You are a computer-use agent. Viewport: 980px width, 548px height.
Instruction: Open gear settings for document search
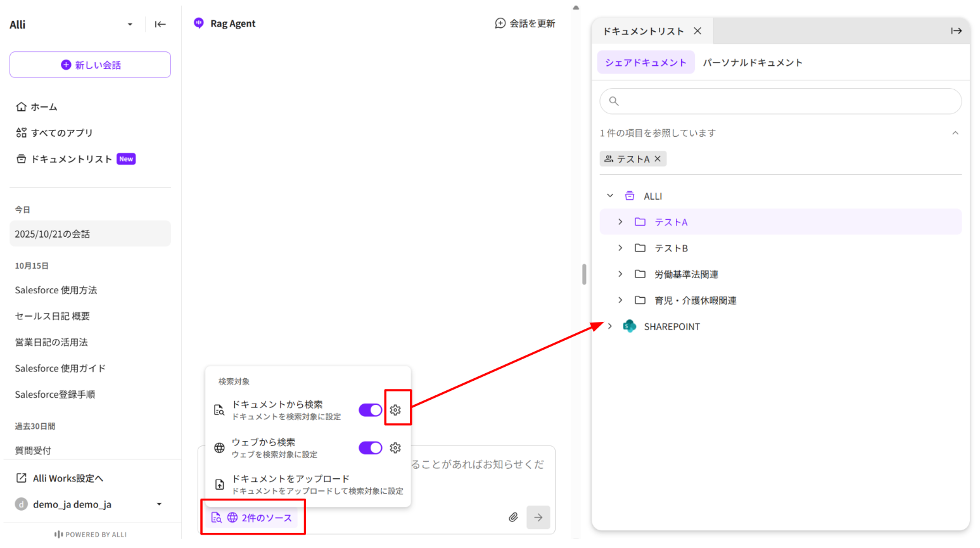(x=395, y=410)
